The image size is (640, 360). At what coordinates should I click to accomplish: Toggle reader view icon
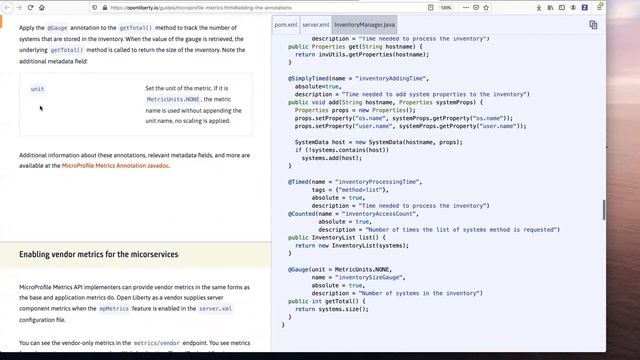[x=430, y=7]
